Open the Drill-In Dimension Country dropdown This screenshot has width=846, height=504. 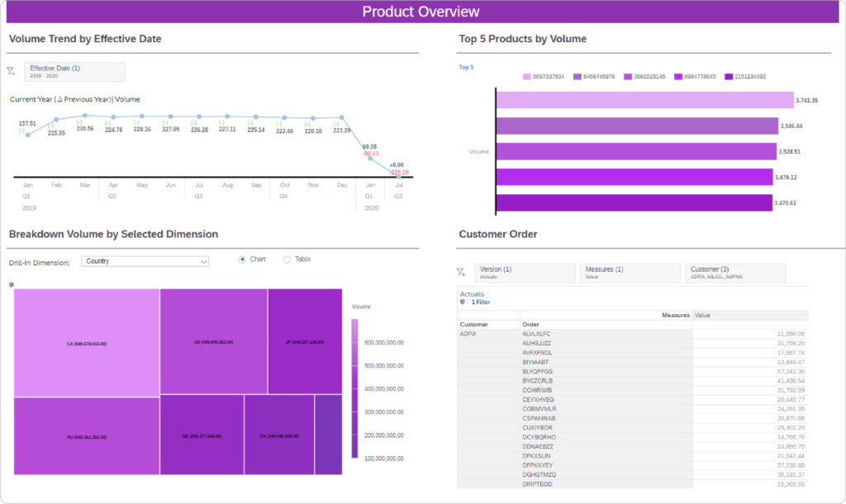[145, 260]
